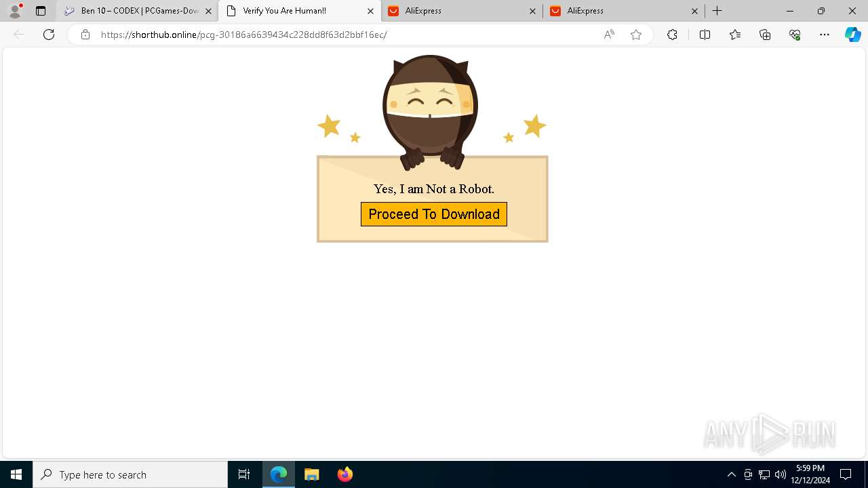Go back to the previous page
This screenshot has height=488, width=868.
tap(19, 35)
